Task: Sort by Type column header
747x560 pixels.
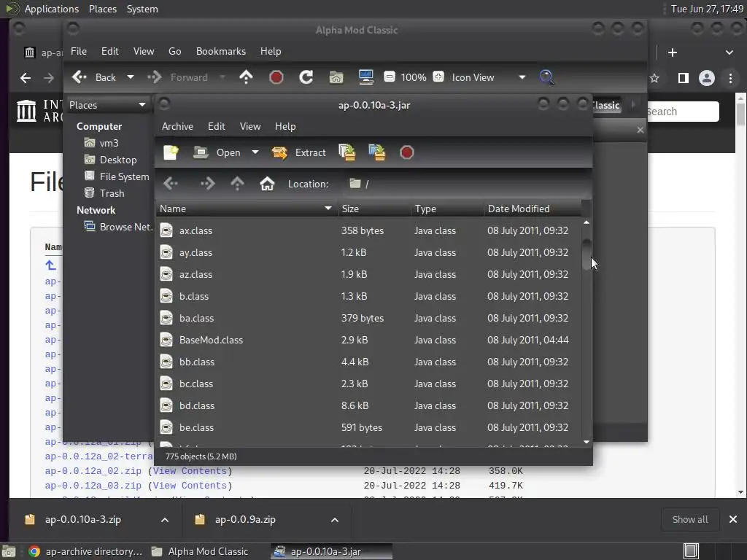Action: pyautogui.click(x=446, y=209)
